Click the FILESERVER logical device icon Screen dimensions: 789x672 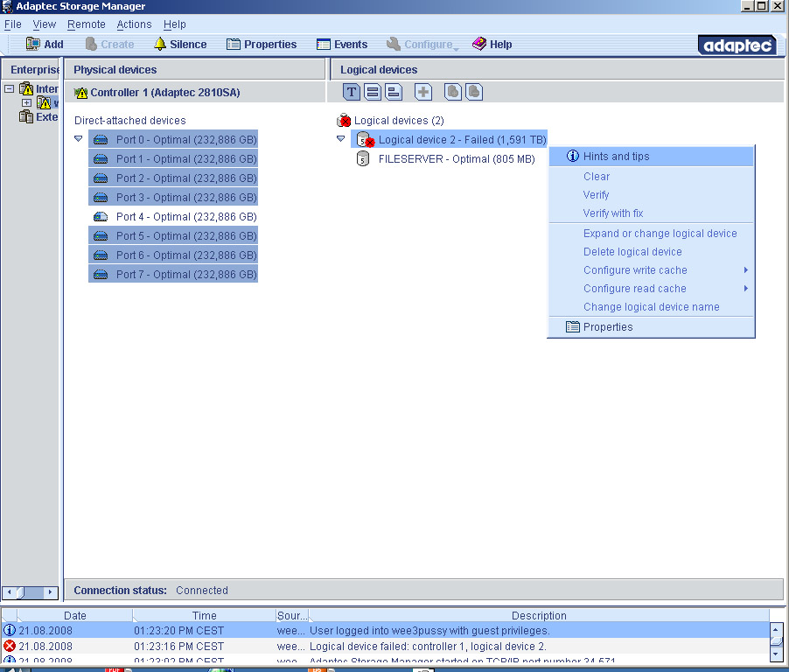362,159
